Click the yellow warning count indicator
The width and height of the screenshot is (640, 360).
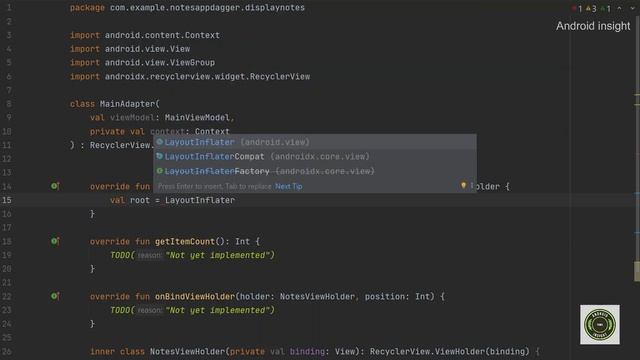591,9
